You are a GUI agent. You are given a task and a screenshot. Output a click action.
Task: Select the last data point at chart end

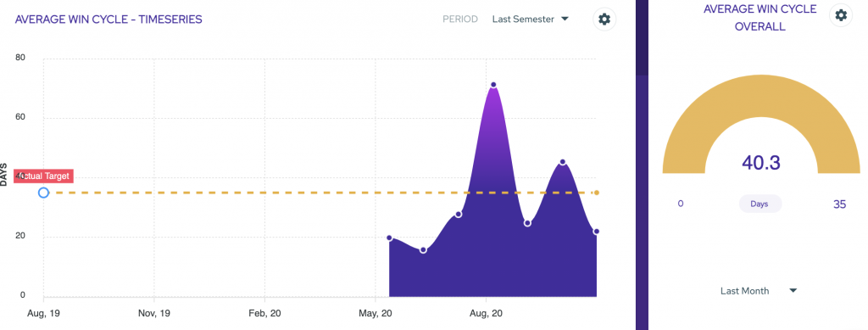click(596, 232)
